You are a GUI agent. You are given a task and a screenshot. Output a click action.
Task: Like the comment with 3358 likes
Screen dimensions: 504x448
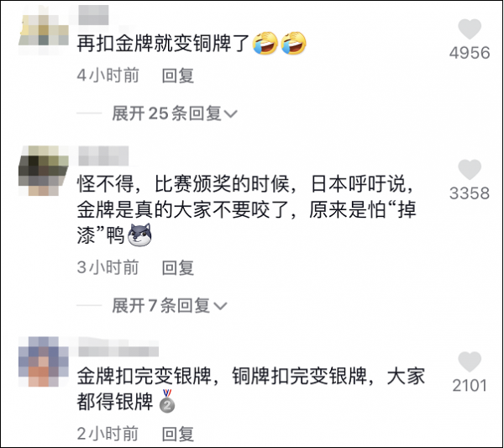tap(470, 169)
